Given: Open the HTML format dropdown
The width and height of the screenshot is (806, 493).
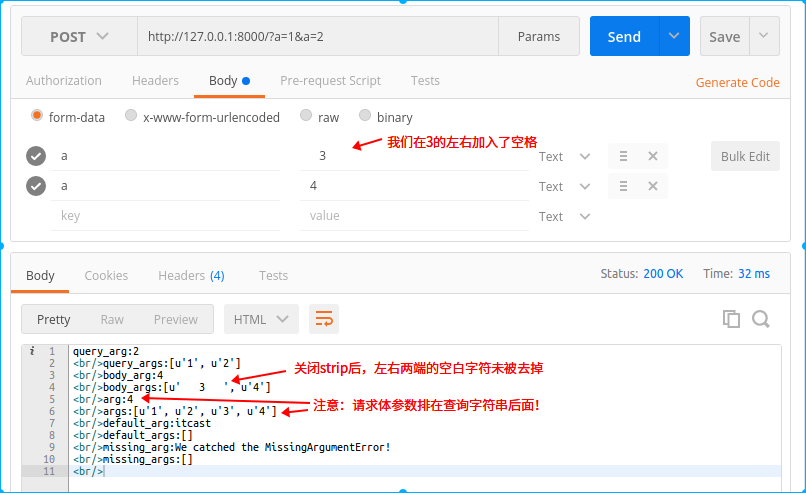Looking at the screenshot, I should 261,319.
